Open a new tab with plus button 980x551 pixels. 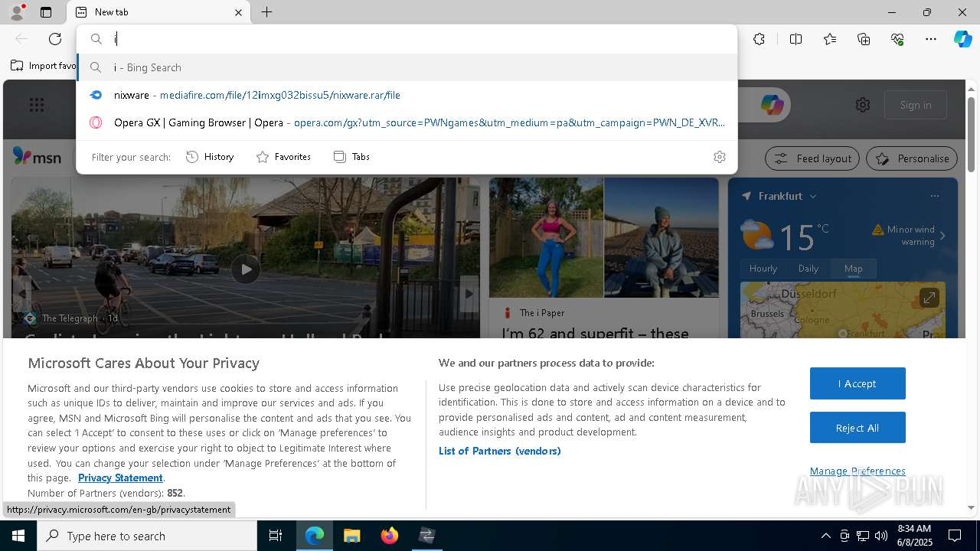(266, 12)
